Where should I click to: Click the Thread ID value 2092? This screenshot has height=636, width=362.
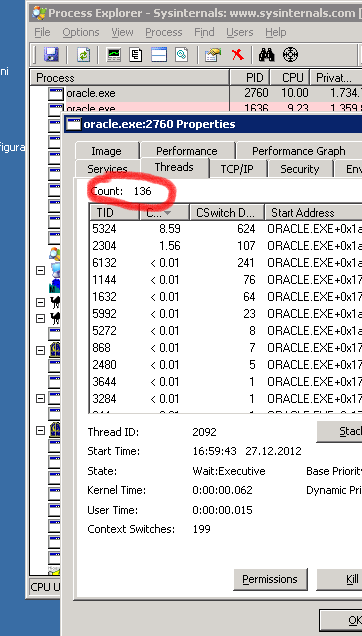[205, 432]
